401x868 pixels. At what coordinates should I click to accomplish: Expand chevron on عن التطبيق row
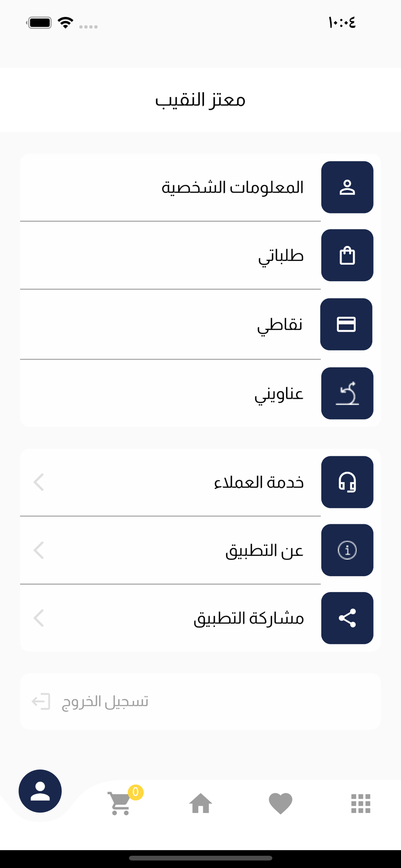tap(39, 550)
